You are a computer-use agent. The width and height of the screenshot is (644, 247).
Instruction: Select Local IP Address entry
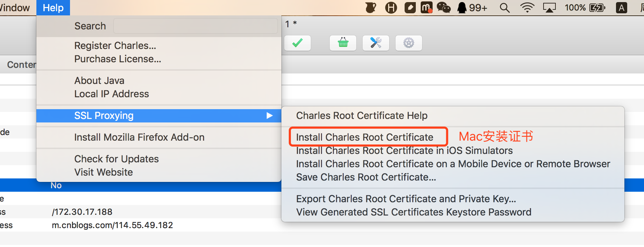[x=112, y=94]
